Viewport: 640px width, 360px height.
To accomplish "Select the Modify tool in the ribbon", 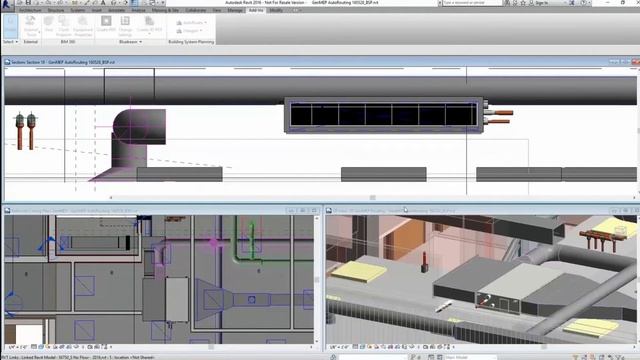I will [x=11, y=25].
